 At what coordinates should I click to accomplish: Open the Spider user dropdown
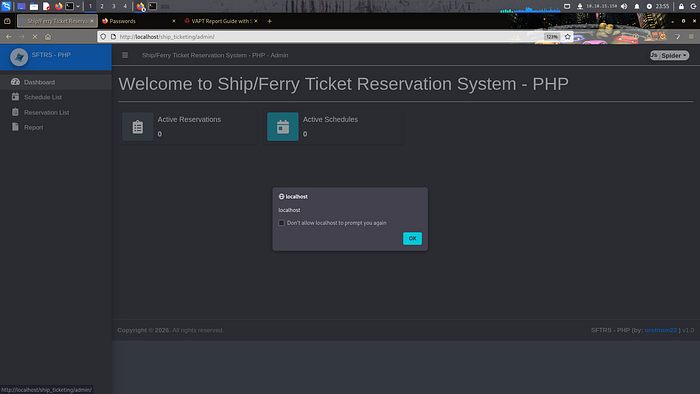669,55
